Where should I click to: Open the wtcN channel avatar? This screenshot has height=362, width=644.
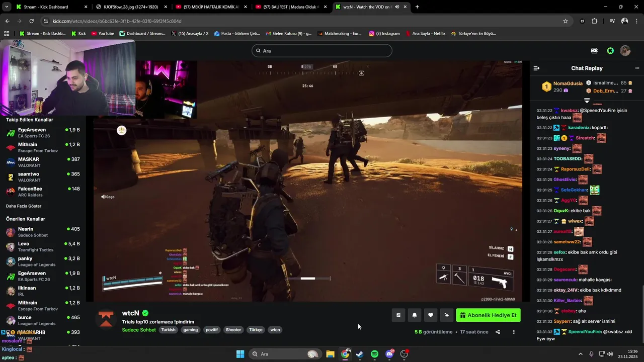click(x=106, y=319)
